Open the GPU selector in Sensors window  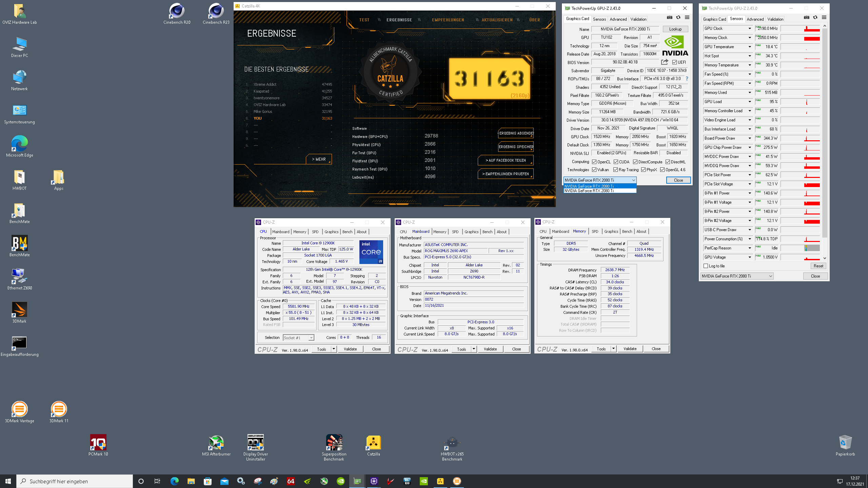point(737,276)
